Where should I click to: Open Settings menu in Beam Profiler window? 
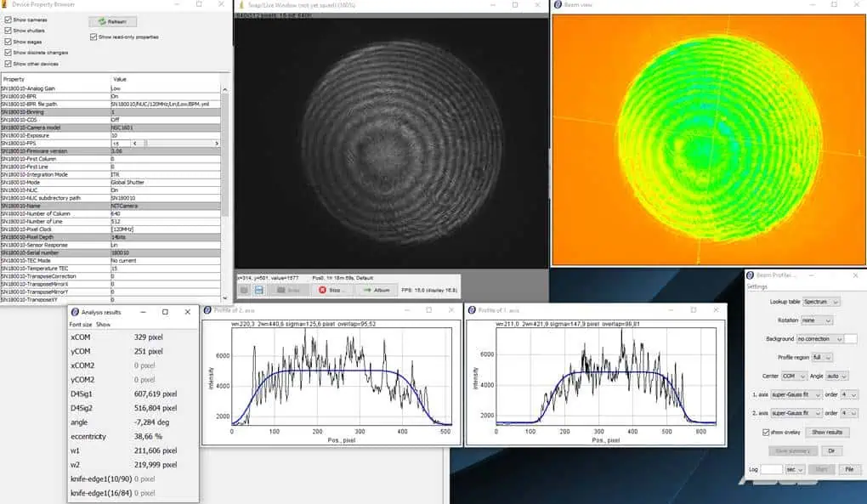[757, 286]
